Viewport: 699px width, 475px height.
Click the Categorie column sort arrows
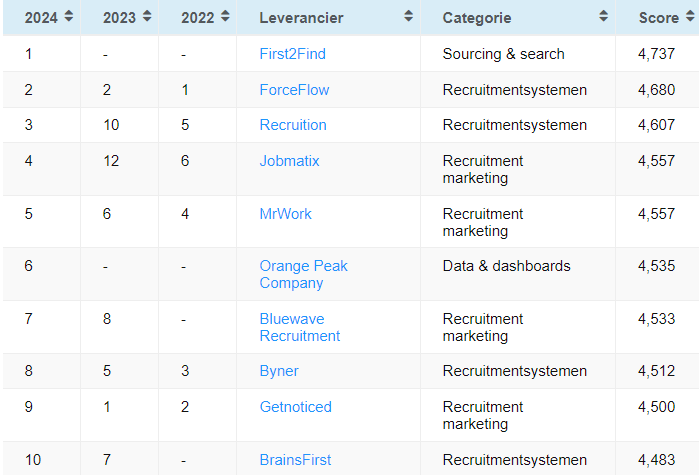pyautogui.click(x=603, y=17)
